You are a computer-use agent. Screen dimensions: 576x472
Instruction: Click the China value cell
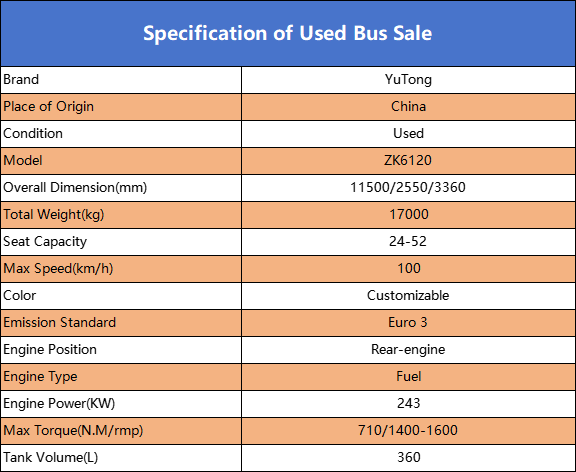point(408,107)
